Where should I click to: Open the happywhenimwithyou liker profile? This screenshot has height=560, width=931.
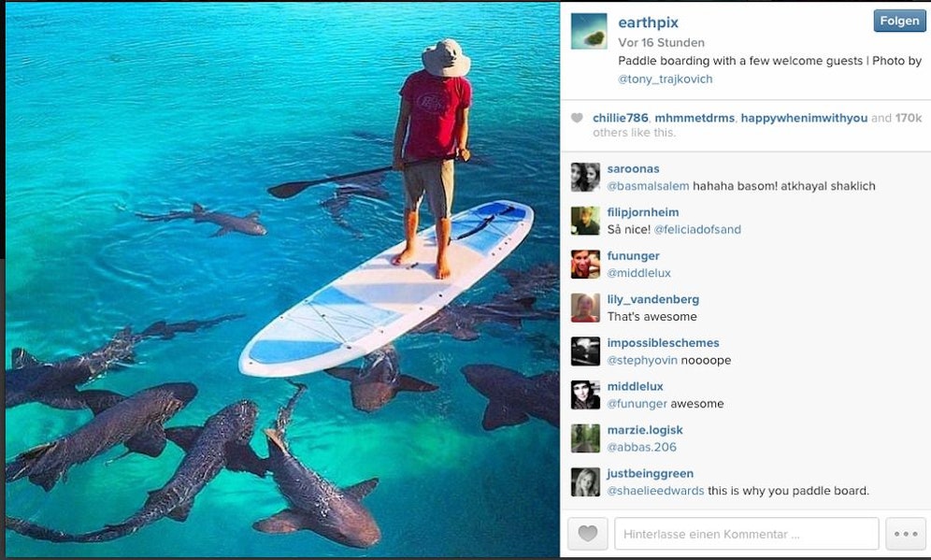point(804,118)
